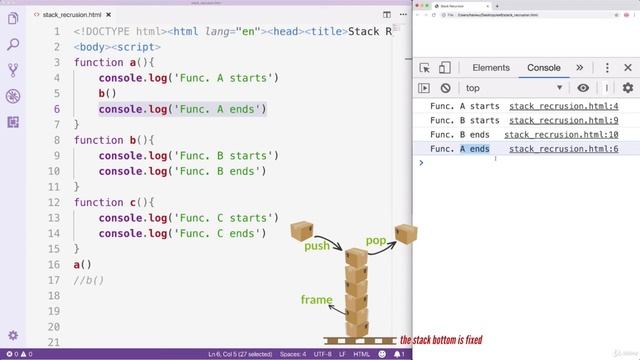
Task: Open the Source Control view
Action: 13,70
